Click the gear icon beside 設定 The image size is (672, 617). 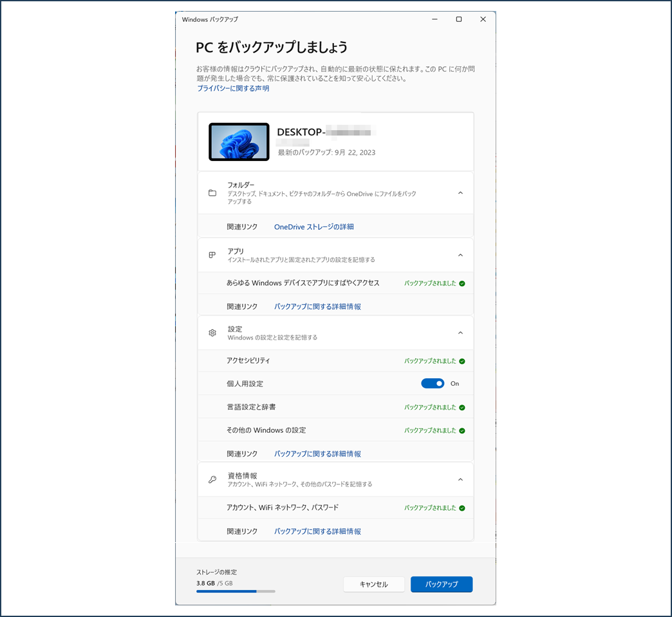pyautogui.click(x=212, y=333)
